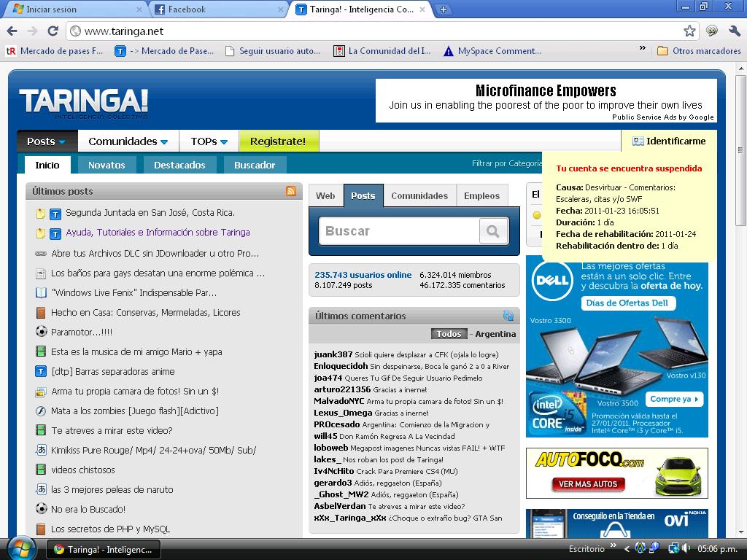
Task: Bookmark page with the star icon
Action: point(689,31)
